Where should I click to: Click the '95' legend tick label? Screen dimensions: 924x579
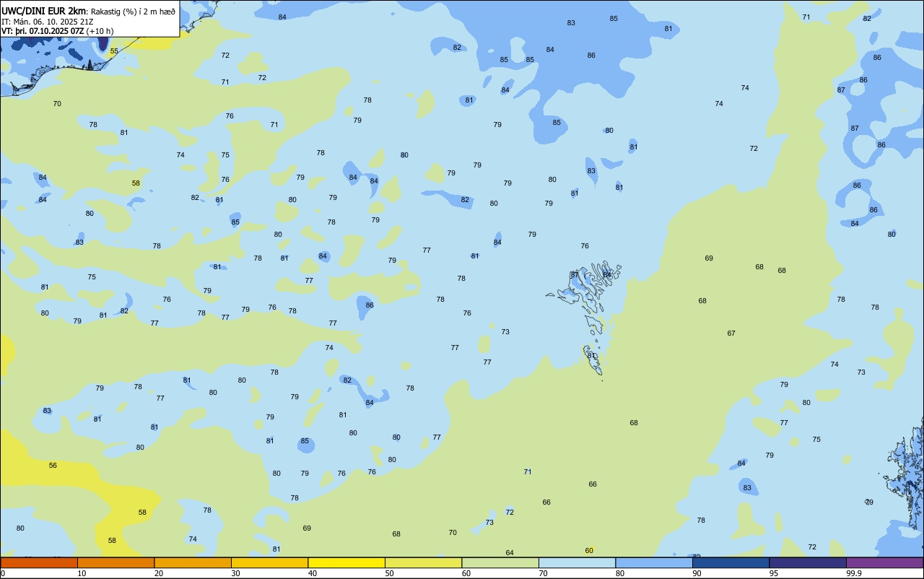pyautogui.click(x=774, y=573)
